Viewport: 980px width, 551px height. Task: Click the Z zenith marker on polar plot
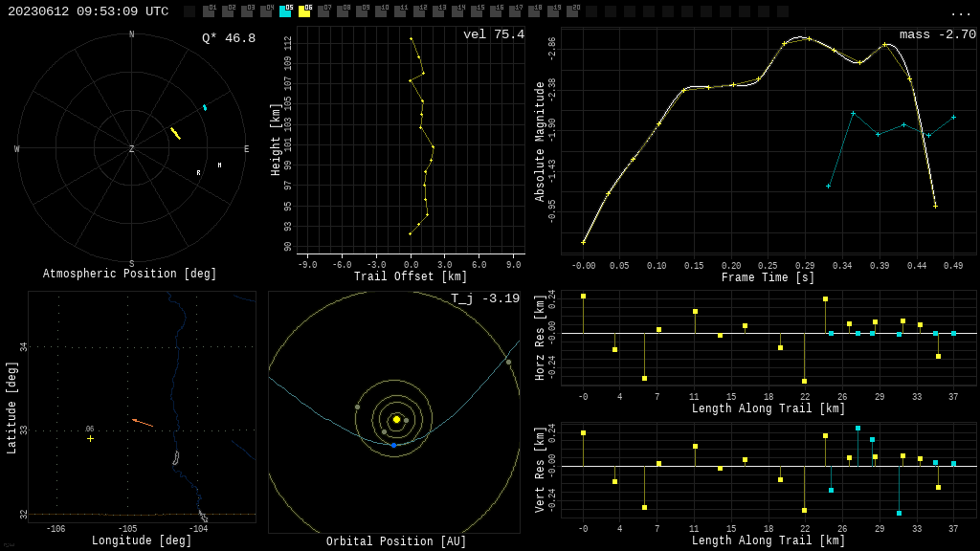[132, 149]
